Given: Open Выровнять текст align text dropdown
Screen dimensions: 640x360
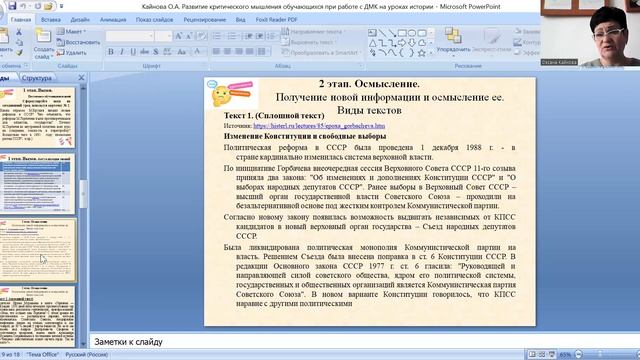Looking at the screenshot, I should pyautogui.click(x=309, y=42).
